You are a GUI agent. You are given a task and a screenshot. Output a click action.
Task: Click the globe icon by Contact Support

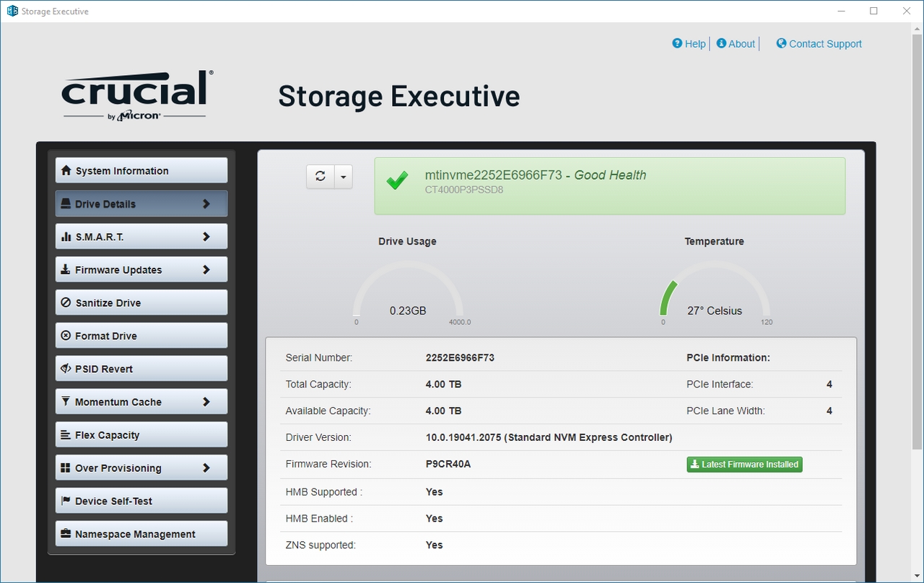pyautogui.click(x=781, y=43)
